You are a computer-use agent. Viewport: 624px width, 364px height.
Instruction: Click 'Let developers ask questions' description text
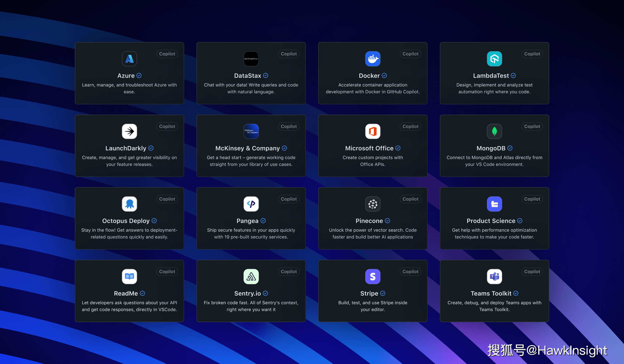129,306
